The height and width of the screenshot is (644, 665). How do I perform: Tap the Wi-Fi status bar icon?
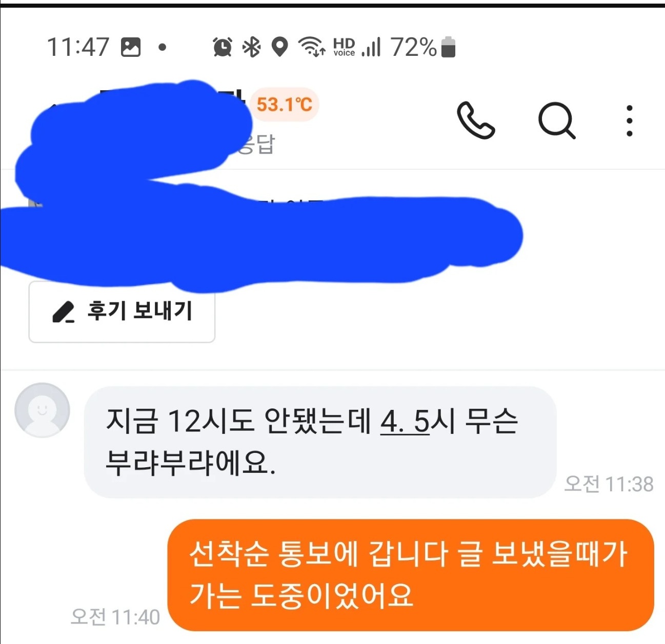click(312, 47)
